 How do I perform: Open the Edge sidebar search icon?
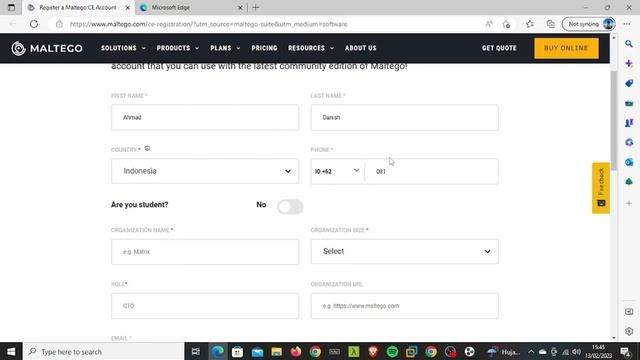click(x=629, y=44)
